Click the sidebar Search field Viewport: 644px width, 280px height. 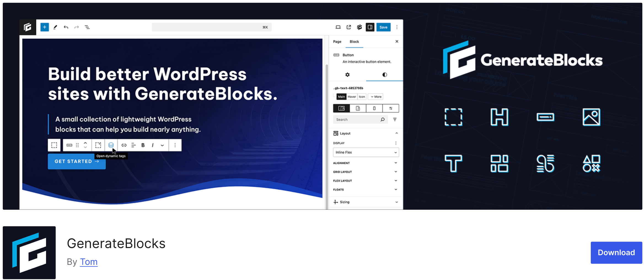click(x=360, y=119)
